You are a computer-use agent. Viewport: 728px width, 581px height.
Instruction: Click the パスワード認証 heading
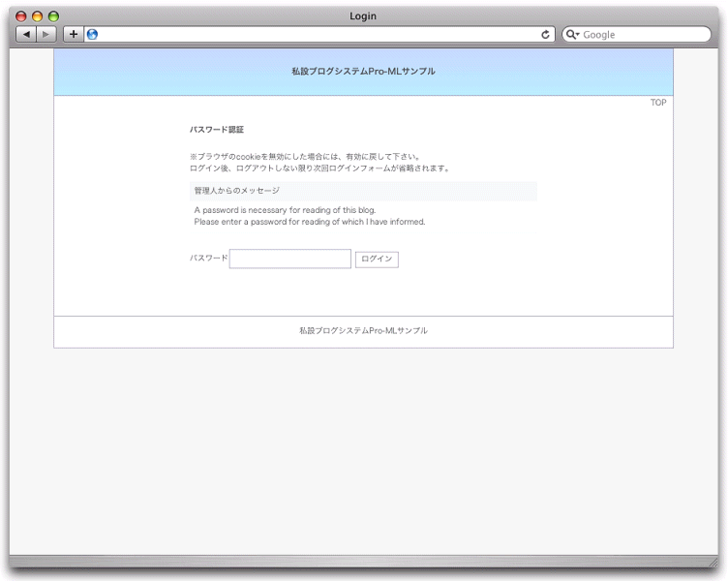pyautogui.click(x=217, y=129)
